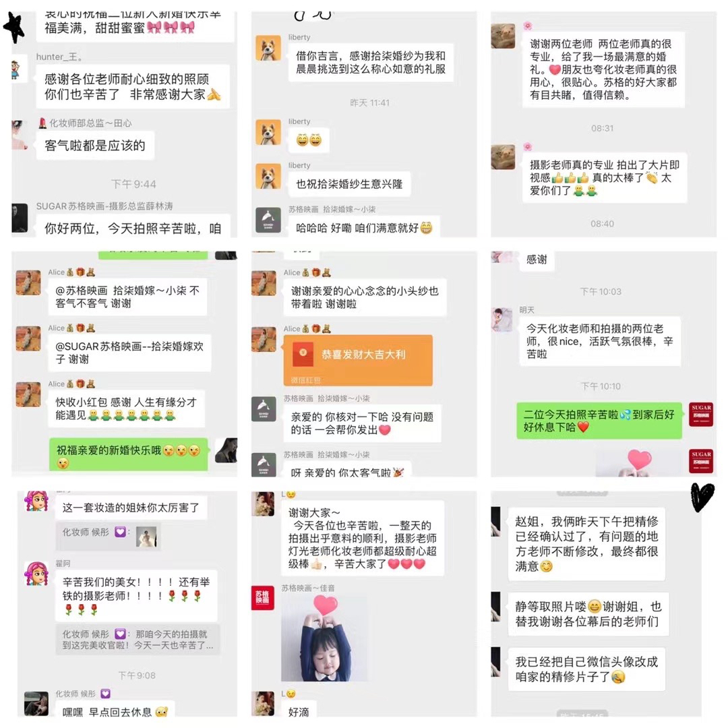
Task: Select the green 二位今天拍照辛苦啦 bubble
Action: (x=599, y=421)
